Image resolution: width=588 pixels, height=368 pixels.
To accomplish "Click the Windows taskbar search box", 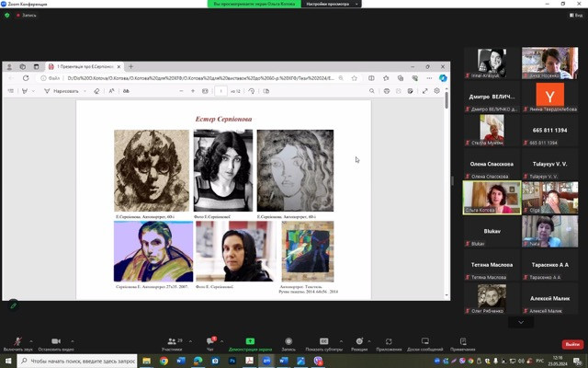I will click(83, 362).
